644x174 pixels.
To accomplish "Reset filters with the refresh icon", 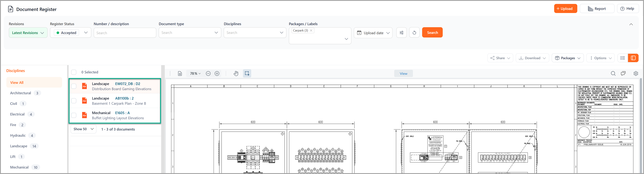I will point(414,33).
